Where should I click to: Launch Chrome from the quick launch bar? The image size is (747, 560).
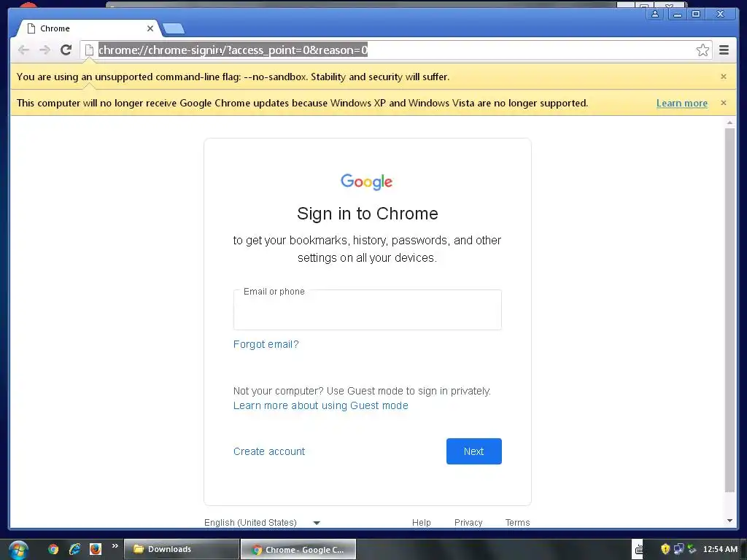[x=53, y=549]
